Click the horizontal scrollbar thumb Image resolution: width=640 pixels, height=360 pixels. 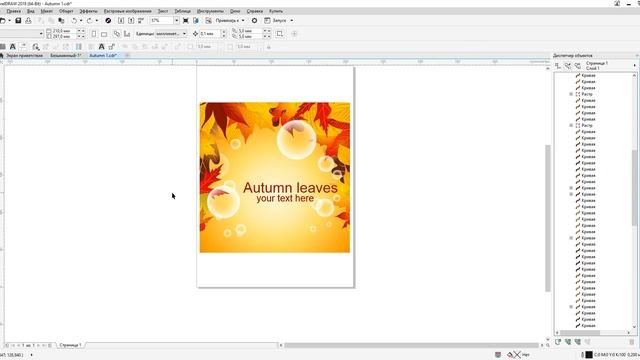pos(411,345)
